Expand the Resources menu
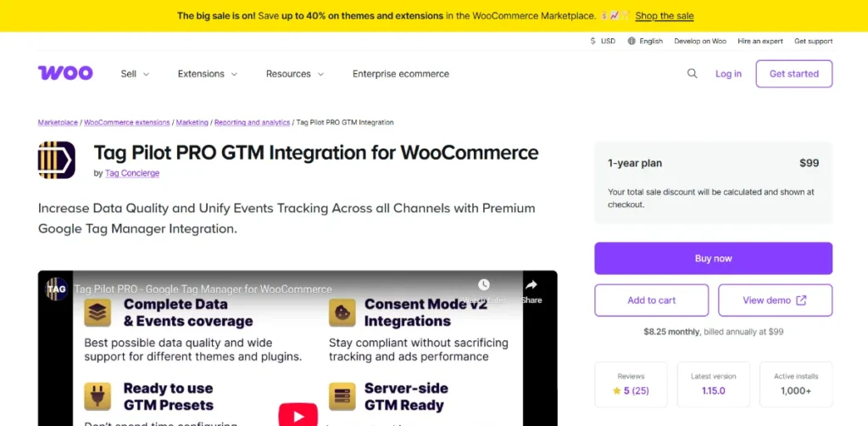 [295, 74]
